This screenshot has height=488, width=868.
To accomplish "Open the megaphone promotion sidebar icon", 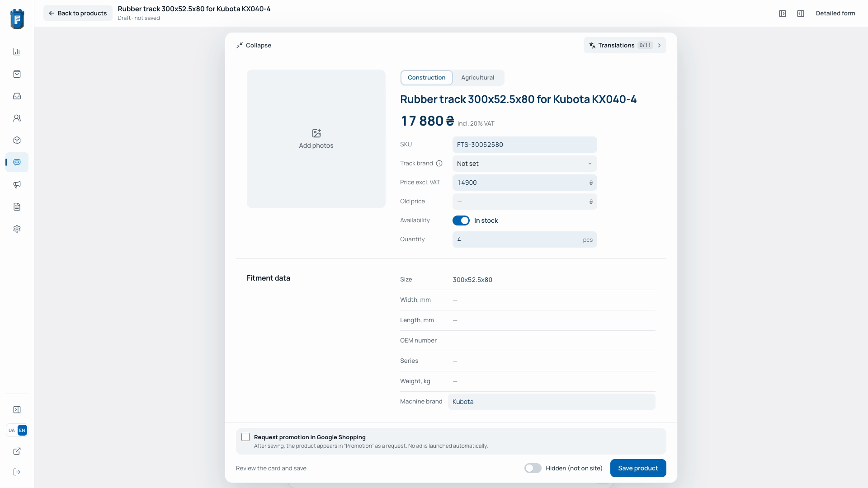I will click(x=17, y=185).
